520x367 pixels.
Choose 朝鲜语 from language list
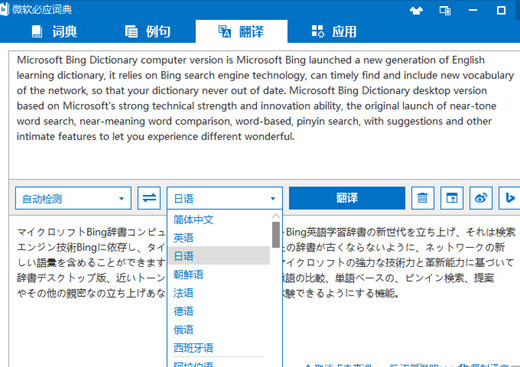pyautogui.click(x=219, y=275)
